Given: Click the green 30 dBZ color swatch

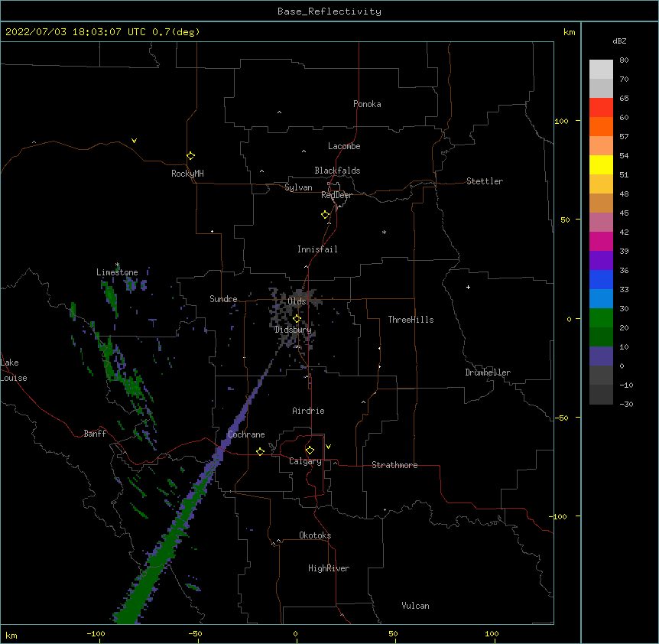Looking at the screenshot, I should pyautogui.click(x=601, y=318).
